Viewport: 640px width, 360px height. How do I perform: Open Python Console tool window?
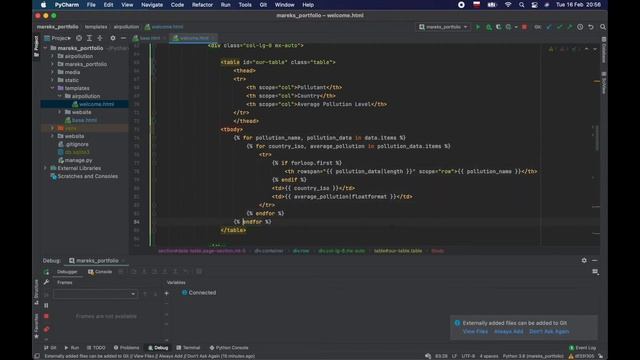click(229, 348)
